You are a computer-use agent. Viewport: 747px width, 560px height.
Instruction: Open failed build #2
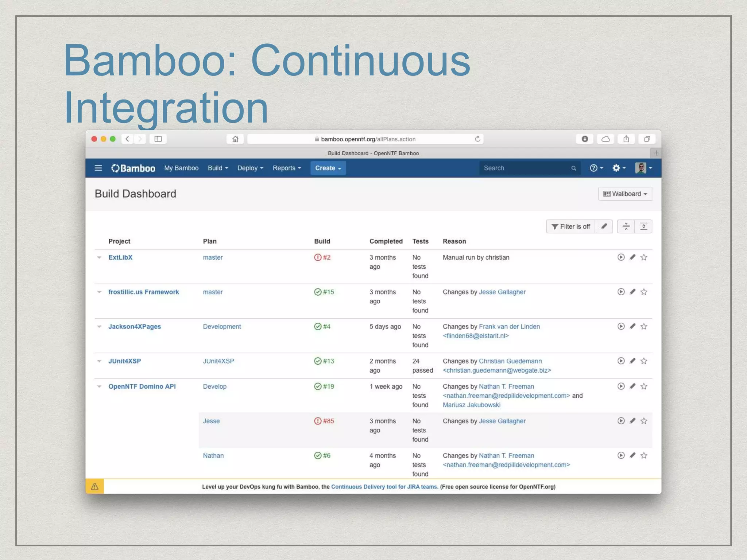(x=322, y=257)
